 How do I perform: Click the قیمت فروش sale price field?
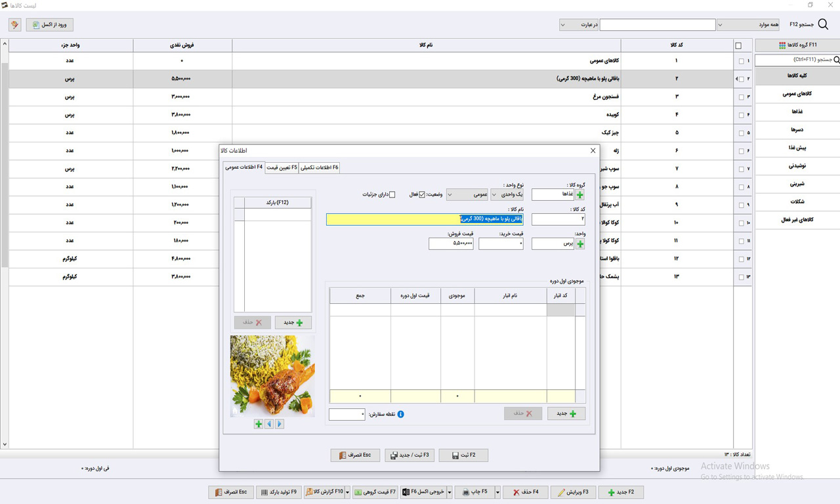point(451,244)
